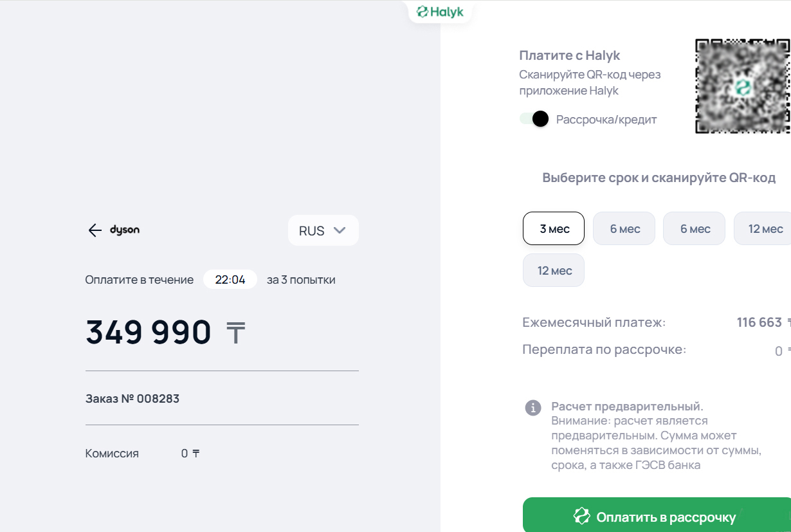The width and height of the screenshot is (791, 532).
Task: Click the Halyk QR code image
Action: [x=743, y=86]
